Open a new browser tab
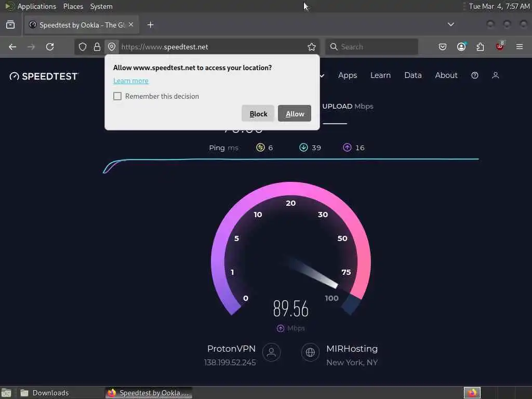Viewport: 532px width, 399px height. 151,25
